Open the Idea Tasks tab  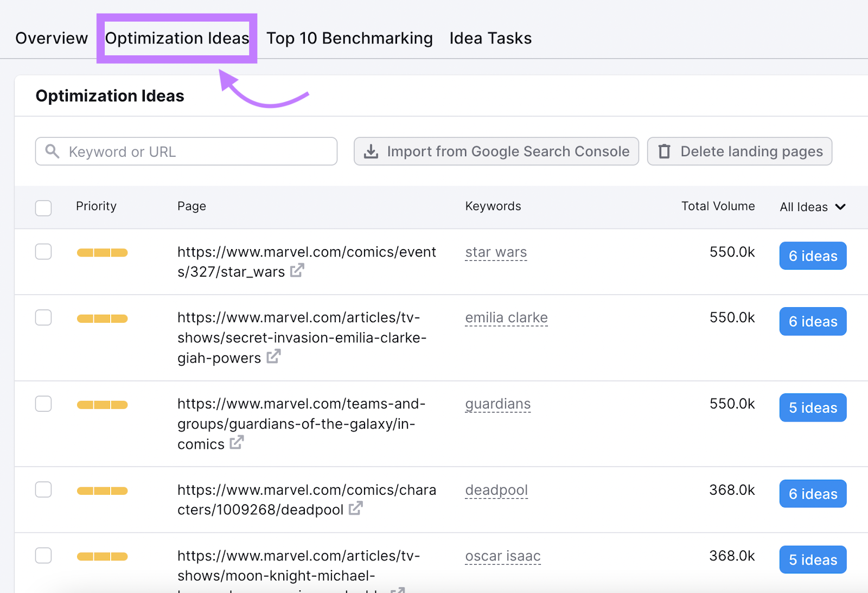[490, 38]
